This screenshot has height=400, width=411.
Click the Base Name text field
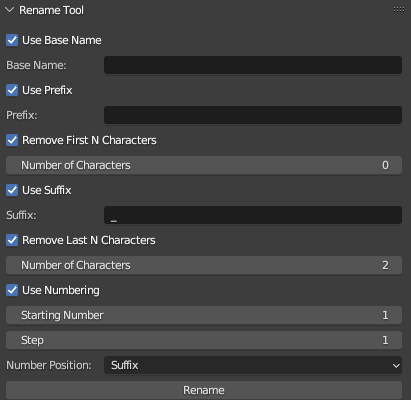pos(253,65)
